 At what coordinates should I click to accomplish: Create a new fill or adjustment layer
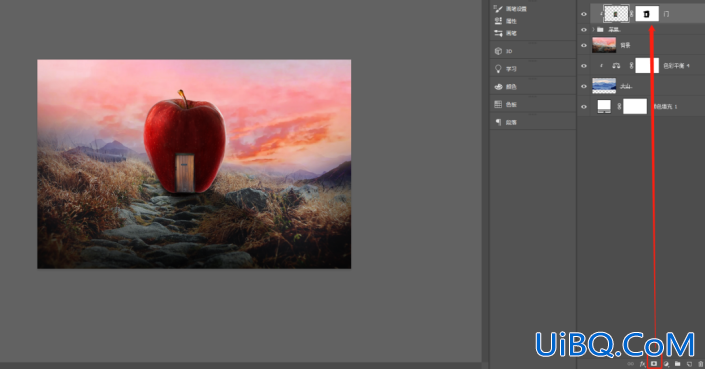tap(666, 364)
